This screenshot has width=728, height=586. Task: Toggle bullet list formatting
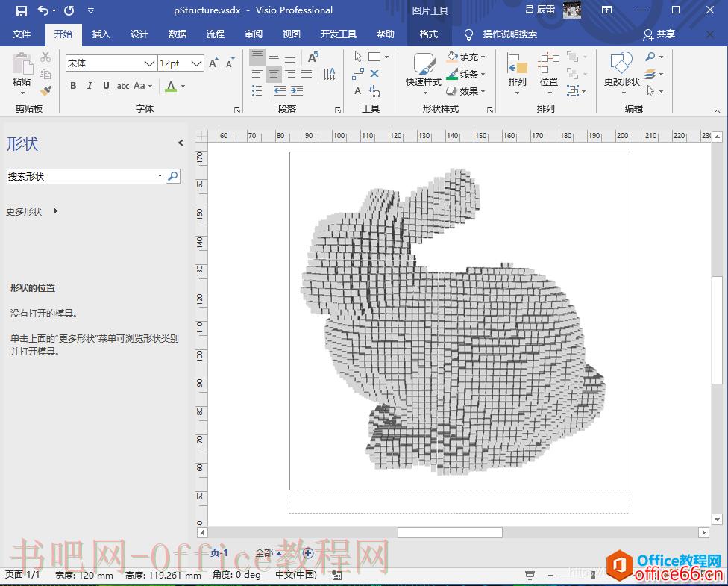click(x=257, y=90)
